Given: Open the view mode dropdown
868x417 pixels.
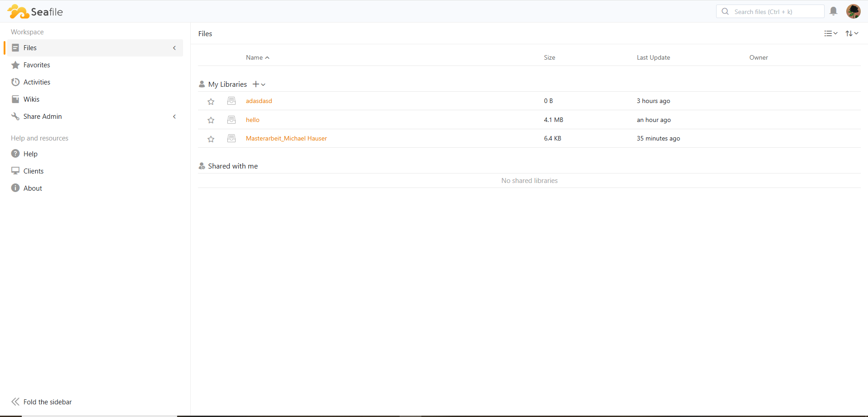Looking at the screenshot, I should point(831,33).
